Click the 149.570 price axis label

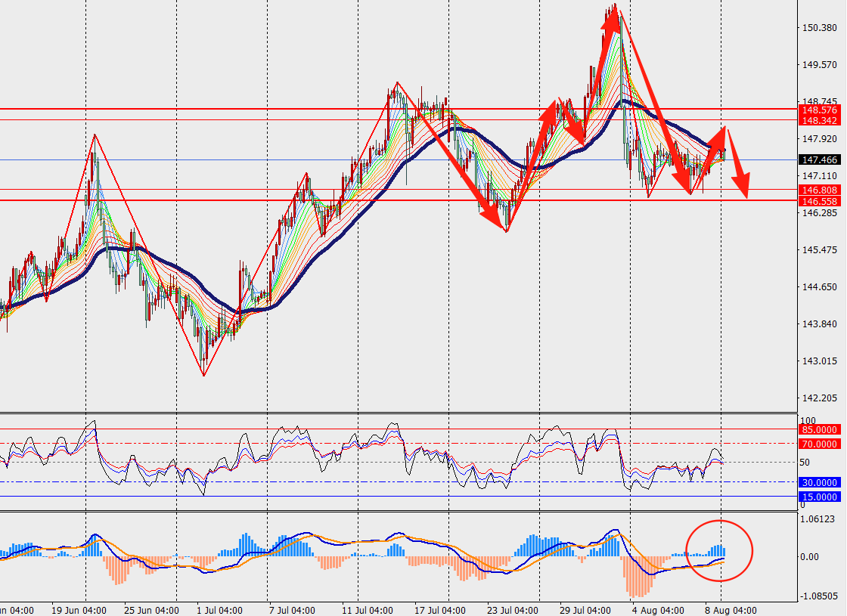click(820, 65)
